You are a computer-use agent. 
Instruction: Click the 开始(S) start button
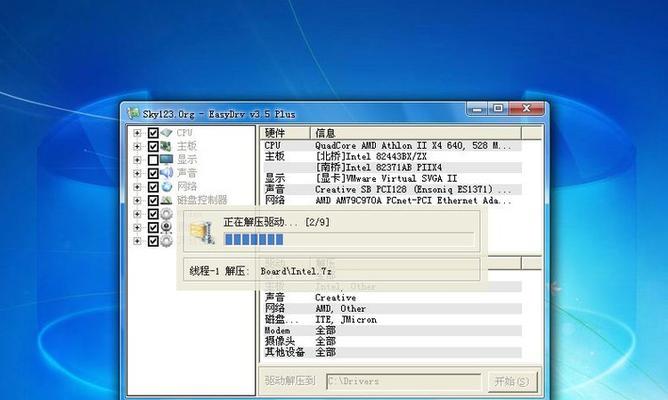point(513,381)
